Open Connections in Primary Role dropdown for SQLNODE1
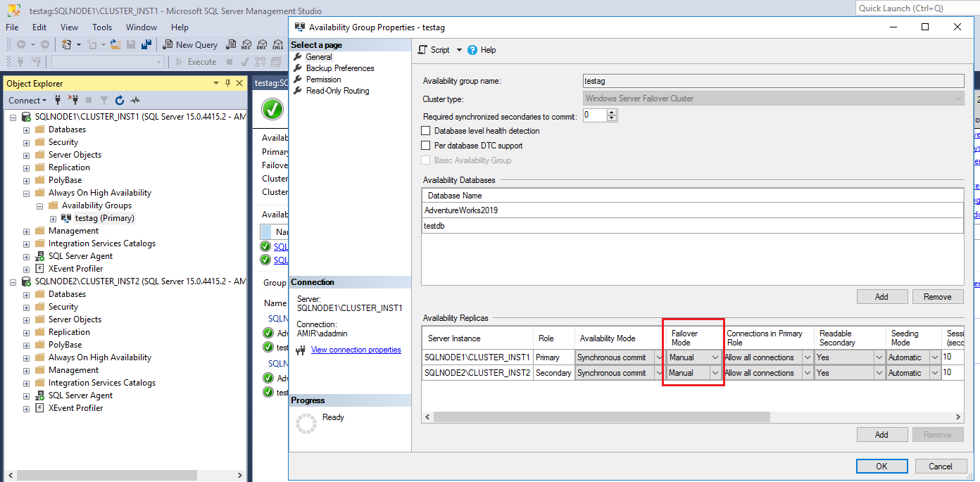Viewport: 980px width, 482px height. pos(808,357)
